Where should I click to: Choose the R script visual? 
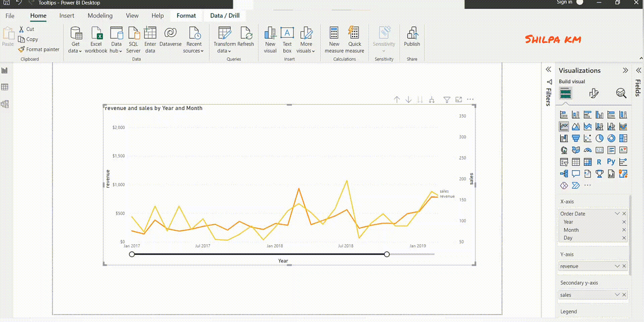point(598,162)
